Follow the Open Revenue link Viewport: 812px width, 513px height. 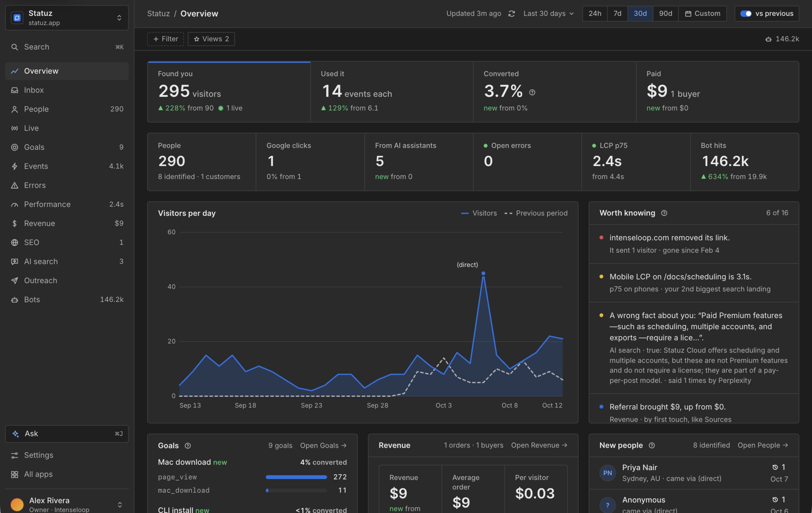tap(539, 446)
